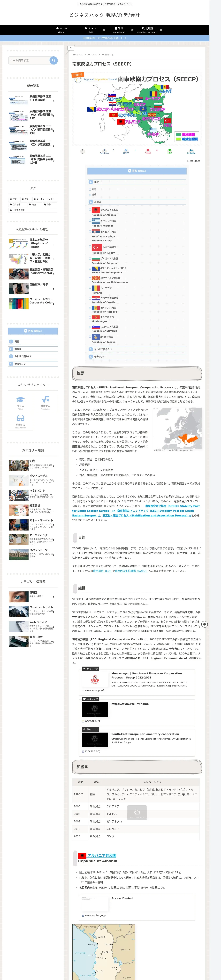Jump to 加盟国 in article contents

[98, 202]
